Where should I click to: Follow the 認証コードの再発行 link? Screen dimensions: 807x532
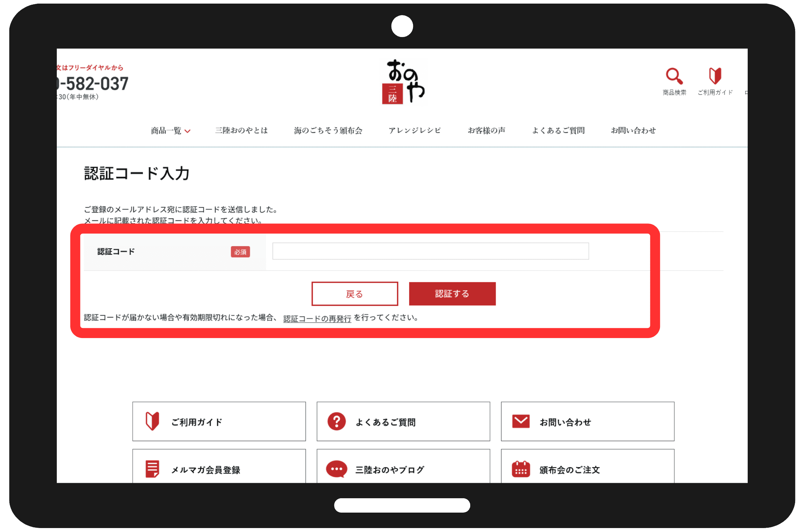coord(317,319)
